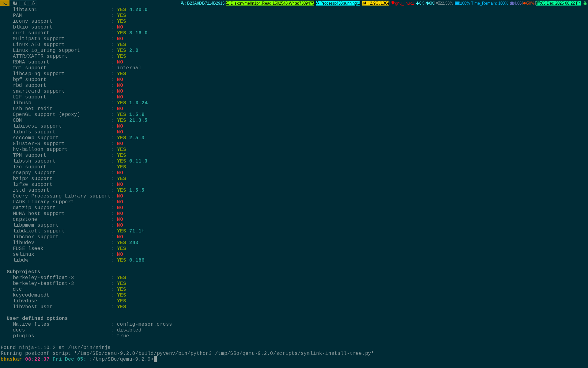
Task: Click the green lock icon in tray
Action: [585, 3]
